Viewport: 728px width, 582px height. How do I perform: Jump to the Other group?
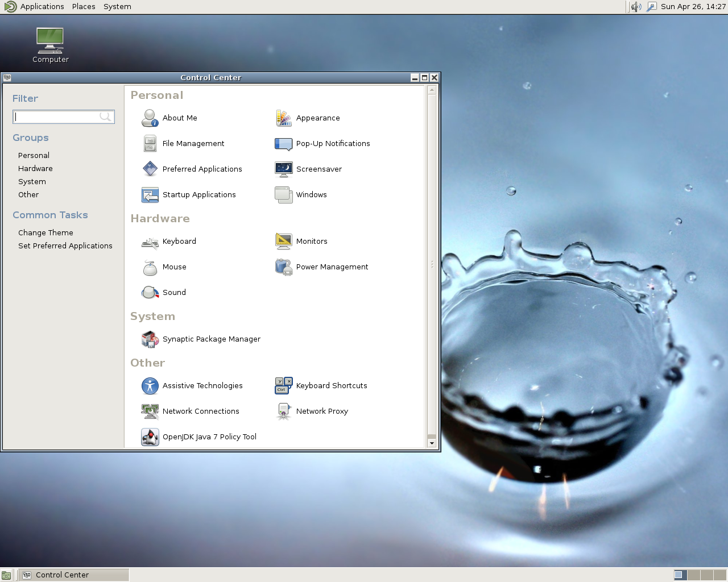pyautogui.click(x=28, y=194)
